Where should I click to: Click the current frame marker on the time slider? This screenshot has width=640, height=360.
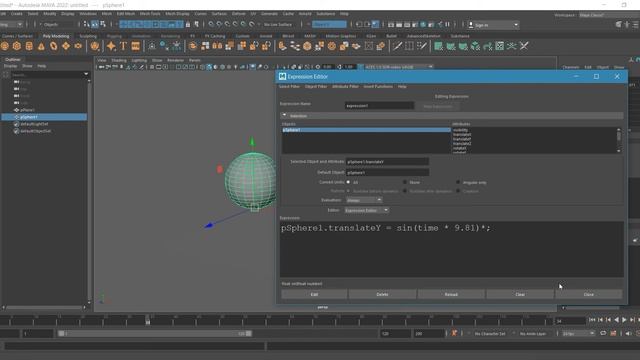pyautogui.click(x=148, y=320)
